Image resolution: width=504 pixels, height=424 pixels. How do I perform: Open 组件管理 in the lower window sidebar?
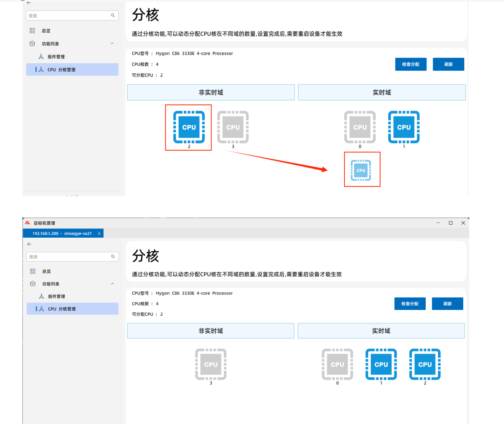[x=56, y=296]
